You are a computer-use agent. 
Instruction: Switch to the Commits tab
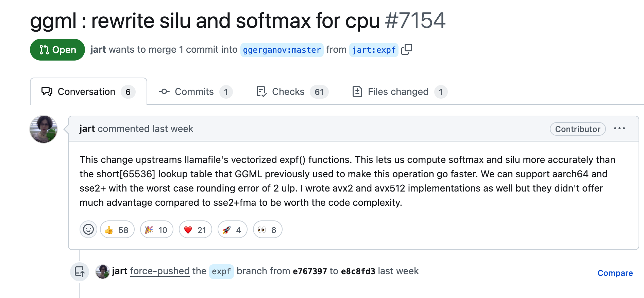tap(196, 92)
